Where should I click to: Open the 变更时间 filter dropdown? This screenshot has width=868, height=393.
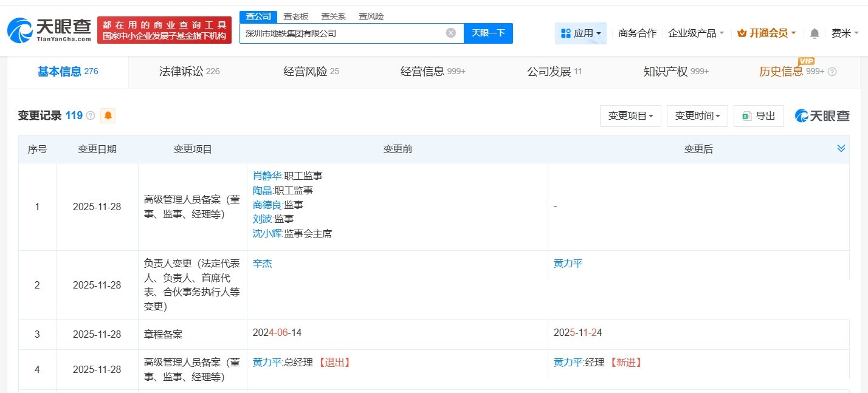pos(697,115)
